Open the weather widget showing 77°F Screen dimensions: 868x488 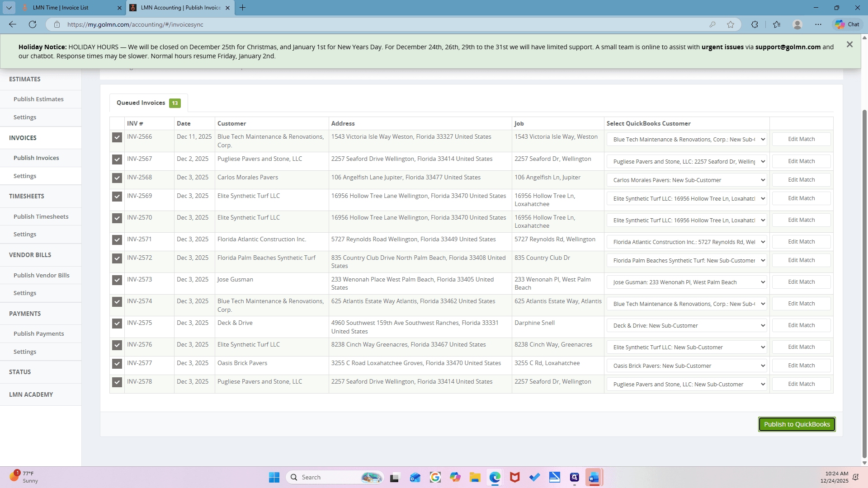click(24, 477)
